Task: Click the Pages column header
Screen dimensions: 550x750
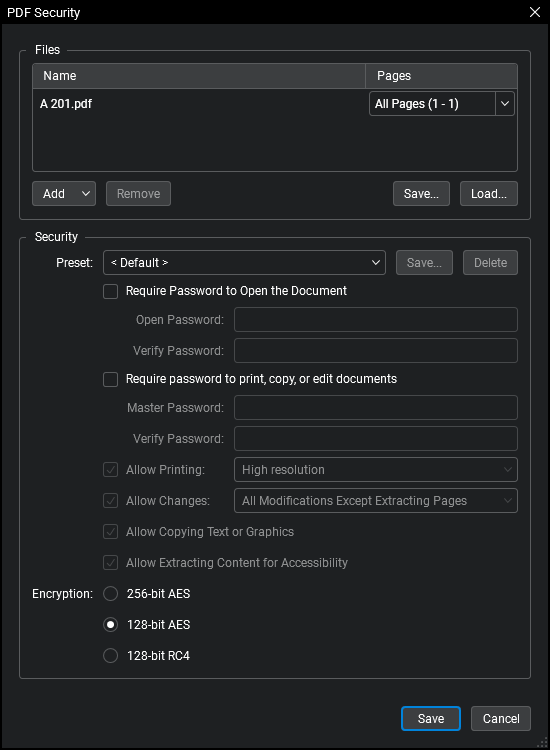Action: [441, 76]
